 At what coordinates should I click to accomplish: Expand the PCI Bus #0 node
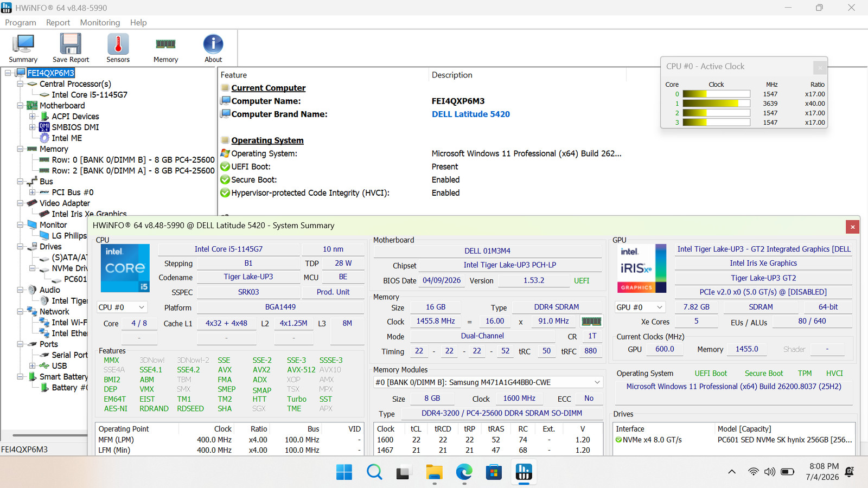[33, 192]
